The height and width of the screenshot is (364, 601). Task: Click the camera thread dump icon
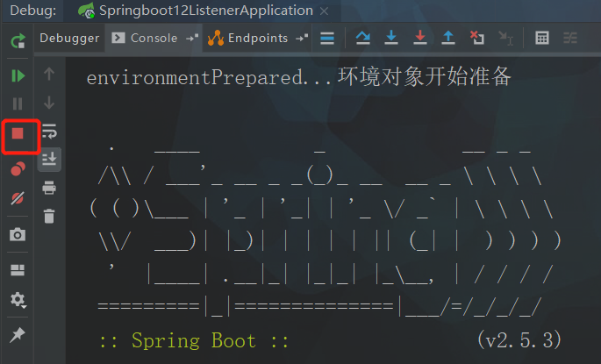tap(18, 234)
